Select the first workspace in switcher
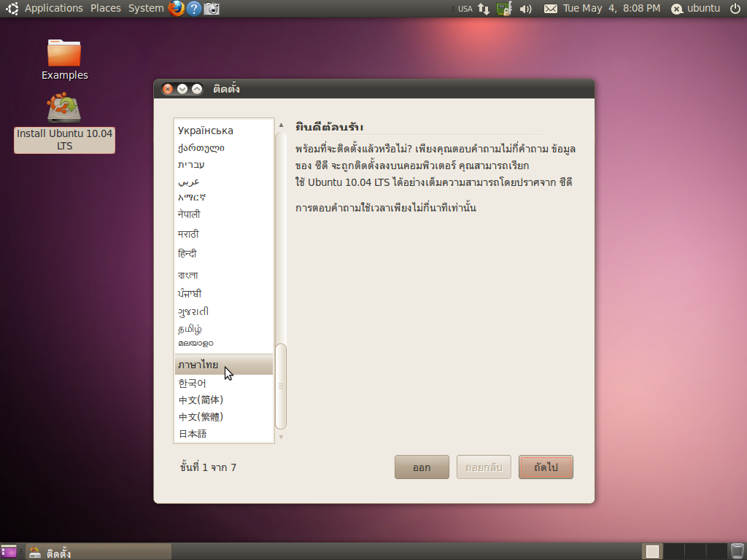Image resolution: width=747 pixels, height=560 pixels. point(652,551)
